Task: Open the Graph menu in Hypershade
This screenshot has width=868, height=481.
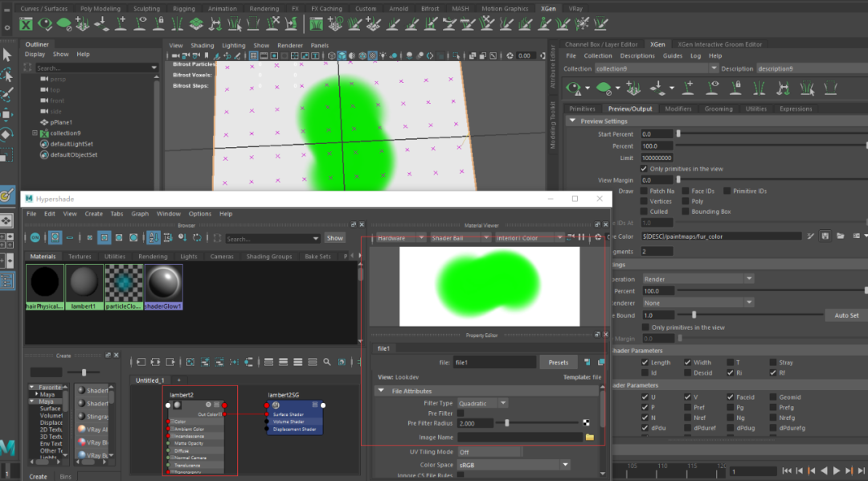Action: (140, 214)
